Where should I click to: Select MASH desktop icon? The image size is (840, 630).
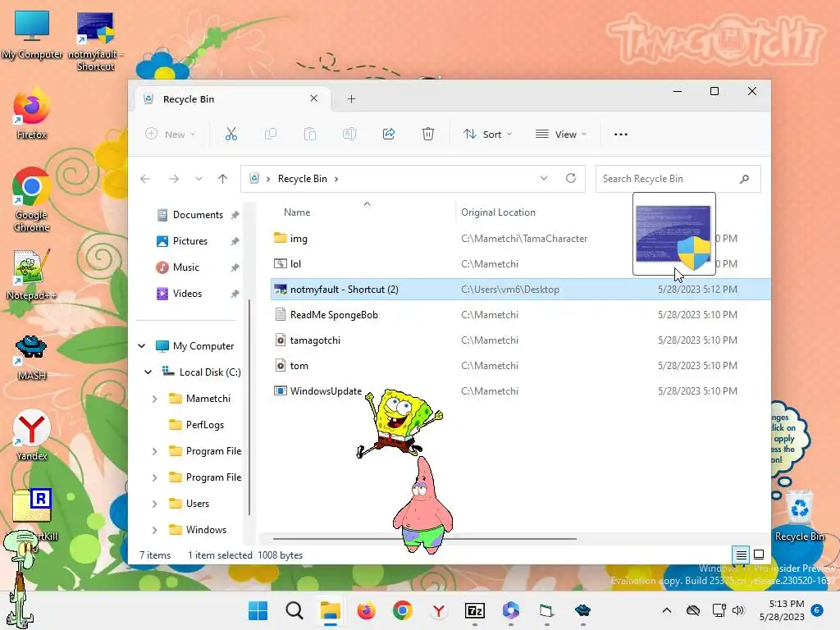click(x=32, y=357)
